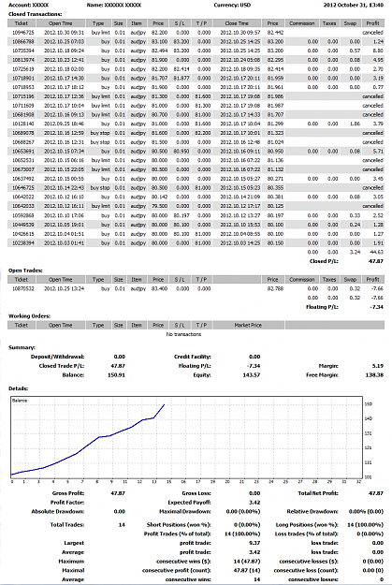Click the 'Absolute Drawdown:' label
The image size is (392, 585).
pos(58,511)
